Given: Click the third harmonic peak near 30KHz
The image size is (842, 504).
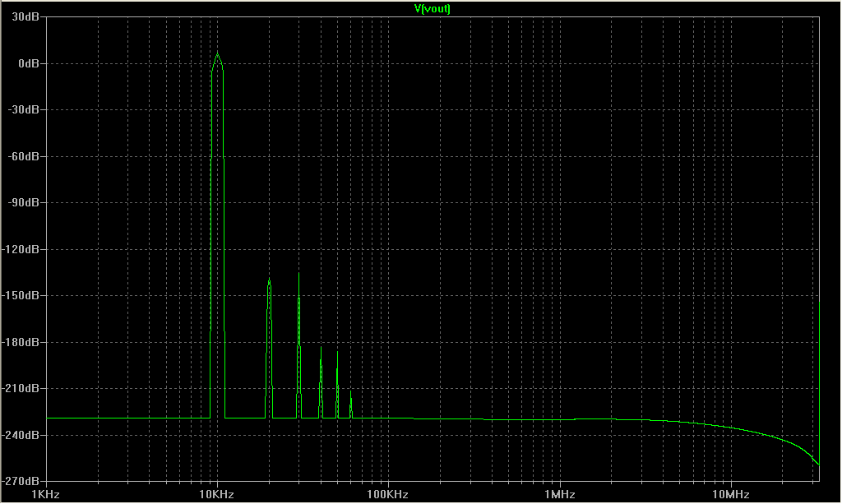Looking at the screenshot, I should tap(298, 275).
